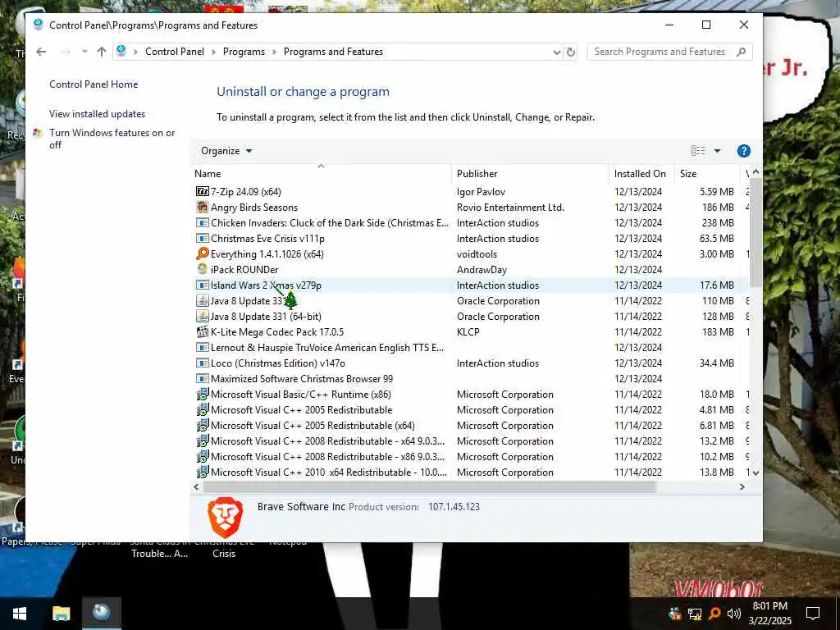Select the Everything 1.4.1.1026 magnifier icon
This screenshot has width=840, height=630.
click(202, 253)
